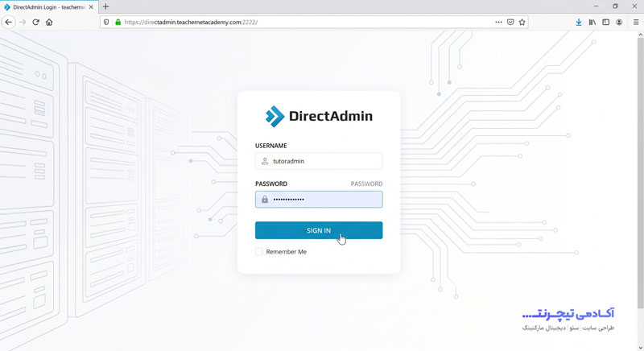This screenshot has height=351, width=644.
Task: Click the SIGN IN button
Action: pyautogui.click(x=319, y=230)
